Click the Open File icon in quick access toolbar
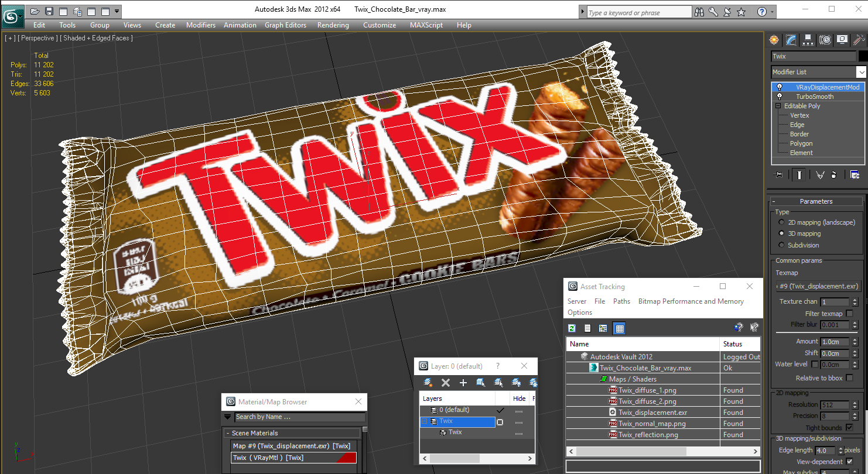This screenshot has width=868, height=474. (35, 11)
